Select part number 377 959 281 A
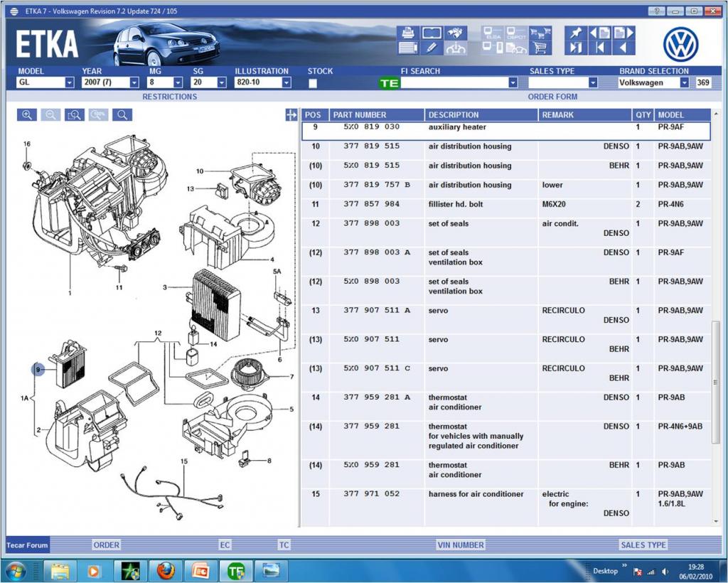Screen dimensions: 728x583 (x=377, y=397)
